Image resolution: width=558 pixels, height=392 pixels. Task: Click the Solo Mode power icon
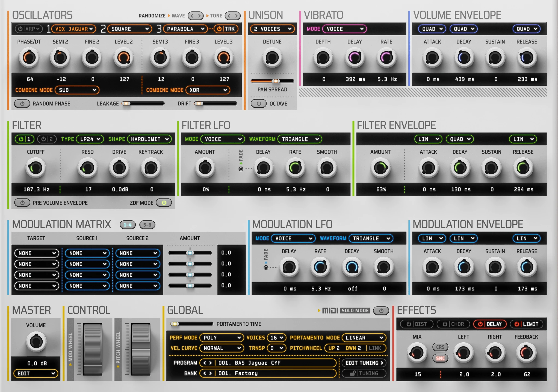tap(381, 311)
